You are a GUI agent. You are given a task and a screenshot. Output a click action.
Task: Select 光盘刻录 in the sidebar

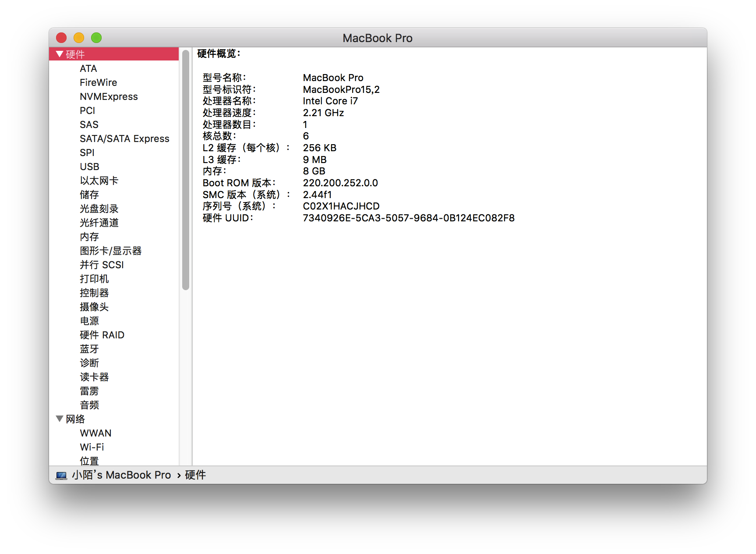(99, 209)
